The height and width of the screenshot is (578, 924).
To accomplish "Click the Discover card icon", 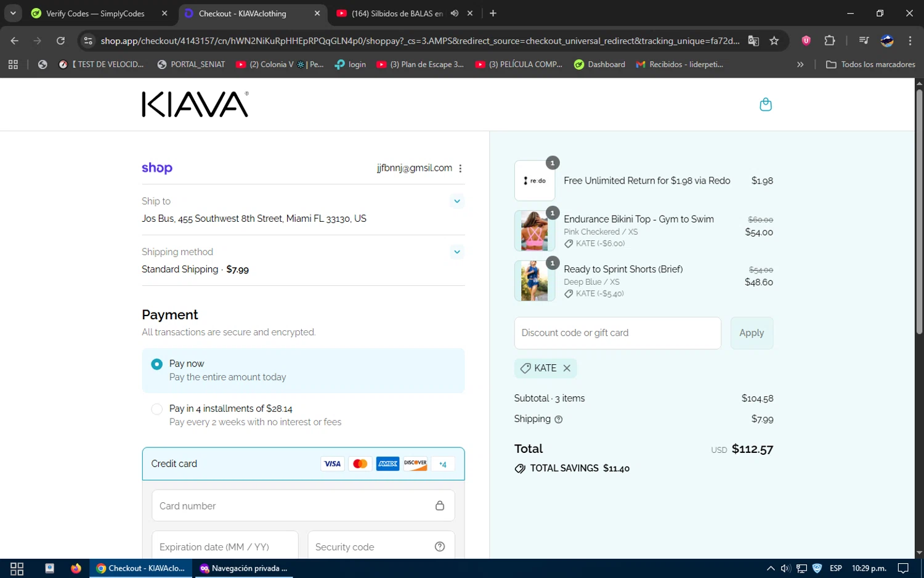I will pos(416,464).
